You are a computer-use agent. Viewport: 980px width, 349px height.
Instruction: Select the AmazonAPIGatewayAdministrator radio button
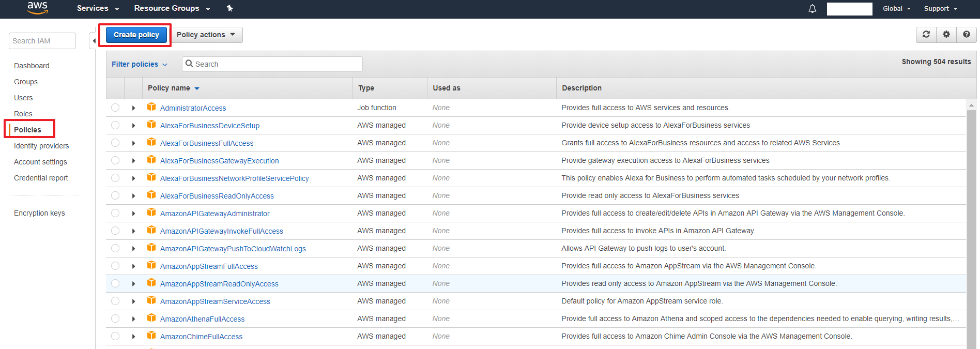115,213
